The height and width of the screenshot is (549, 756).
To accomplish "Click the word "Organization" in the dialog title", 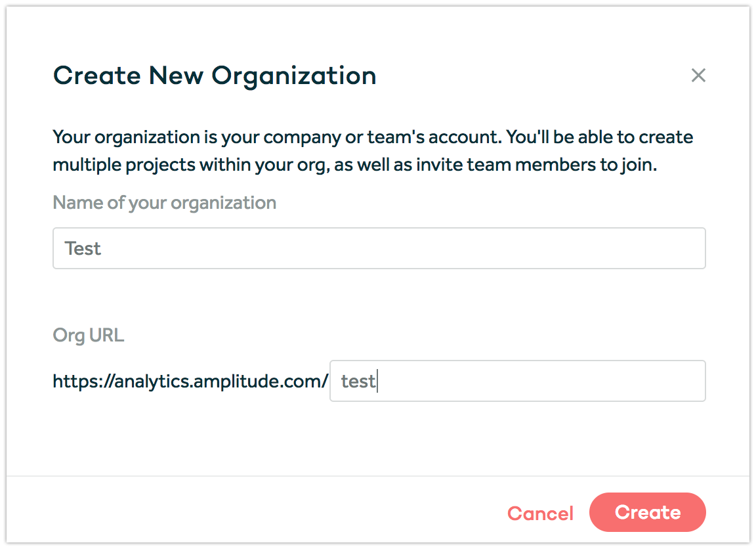I will pos(293,76).
